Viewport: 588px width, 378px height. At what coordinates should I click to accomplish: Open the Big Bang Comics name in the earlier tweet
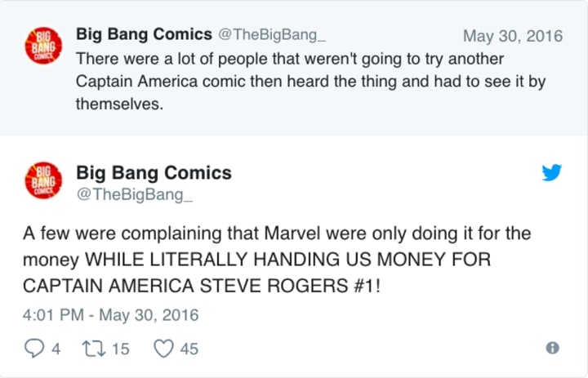(143, 34)
